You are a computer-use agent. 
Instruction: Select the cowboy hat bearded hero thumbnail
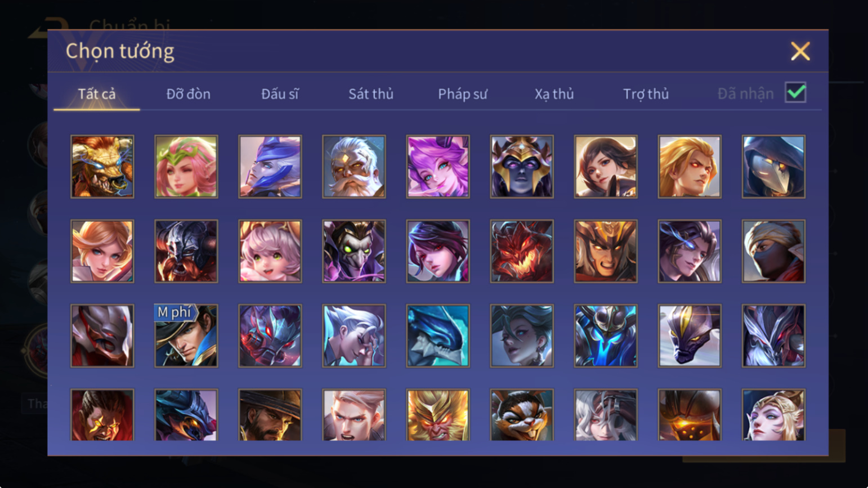point(270,415)
